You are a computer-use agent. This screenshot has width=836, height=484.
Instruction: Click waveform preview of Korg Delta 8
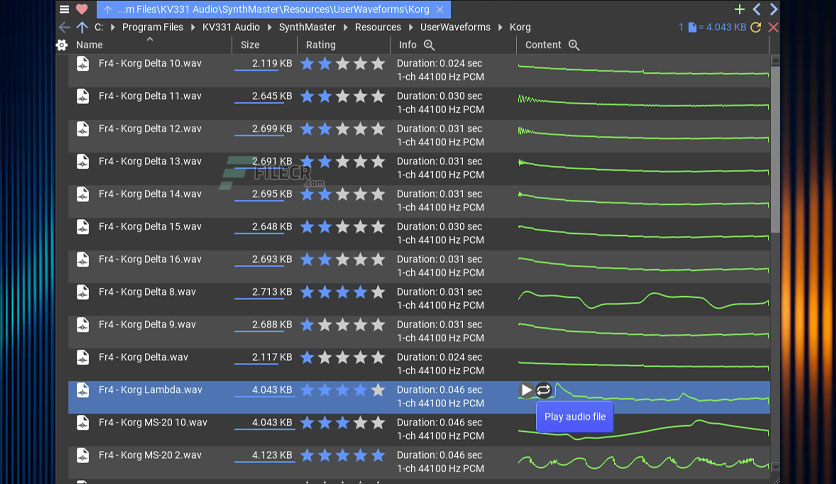643,299
